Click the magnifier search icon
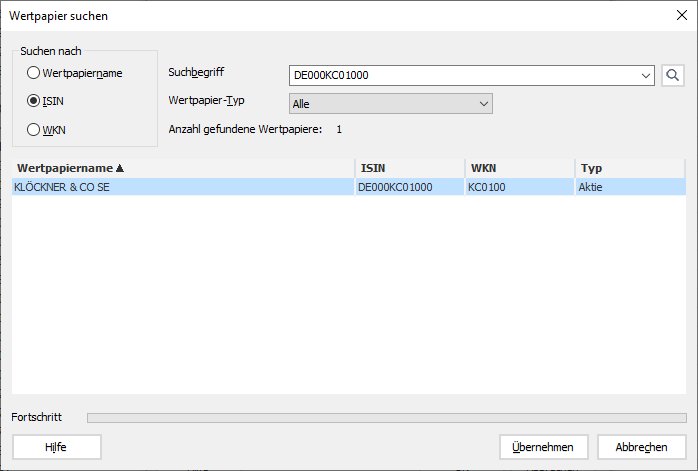 (672, 75)
